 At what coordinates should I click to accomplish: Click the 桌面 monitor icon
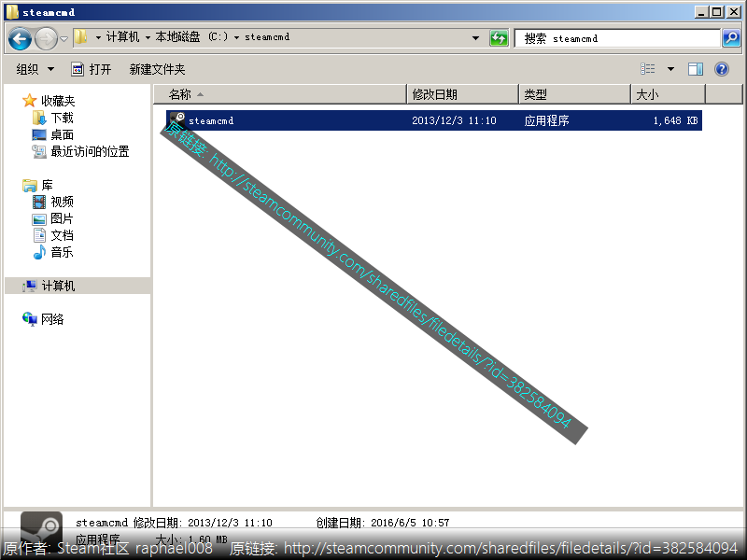click(x=39, y=134)
